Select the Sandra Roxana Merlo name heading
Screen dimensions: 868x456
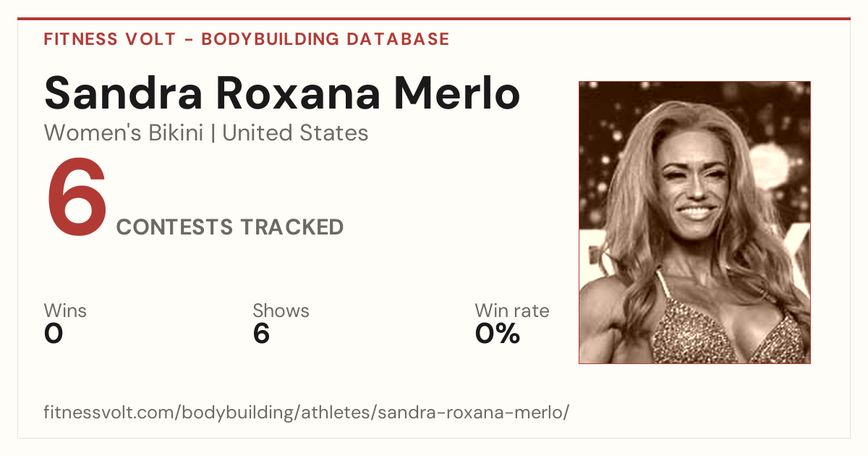(x=282, y=93)
